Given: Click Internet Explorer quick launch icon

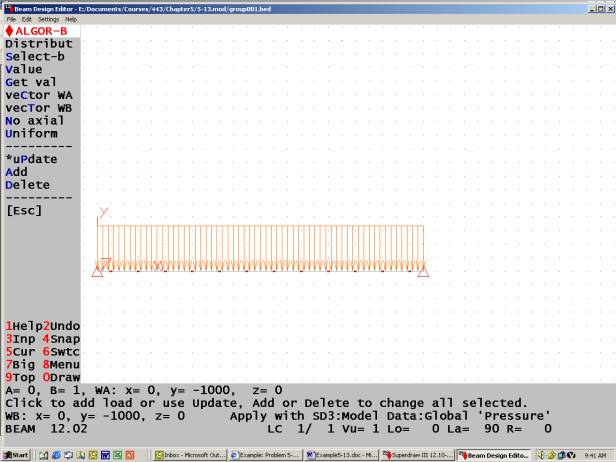Looking at the screenshot, I should 56,455.
